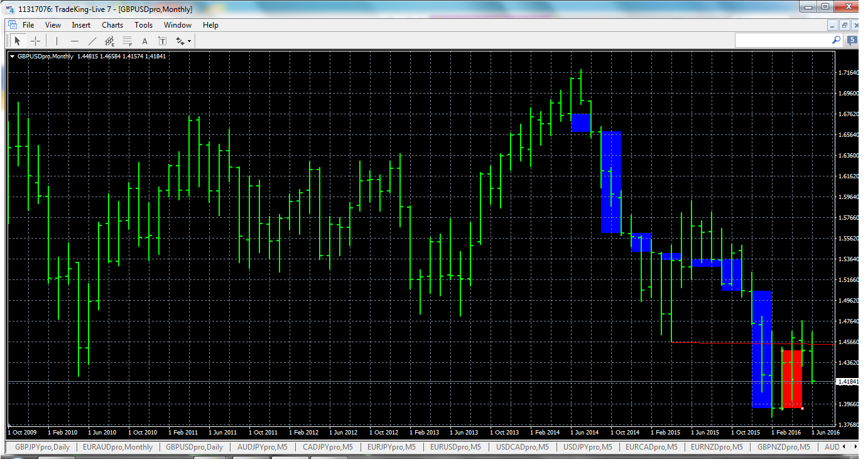
Task: Open the Insert menu
Action: pyautogui.click(x=81, y=25)
